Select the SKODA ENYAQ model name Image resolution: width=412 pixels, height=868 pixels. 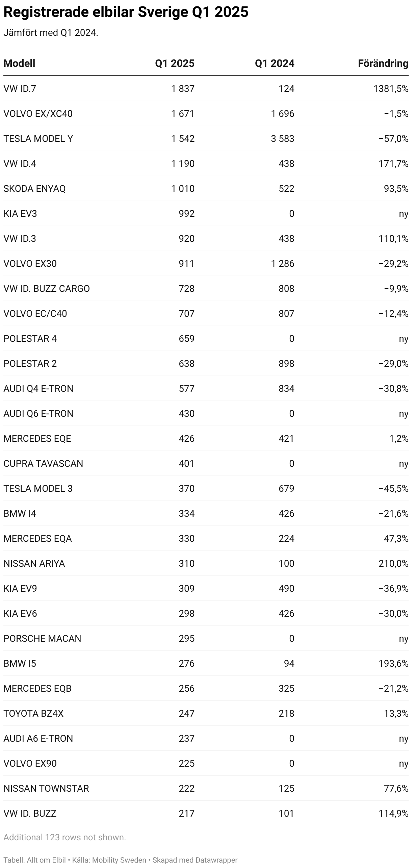pyautogui.click(x=34, y=189)
